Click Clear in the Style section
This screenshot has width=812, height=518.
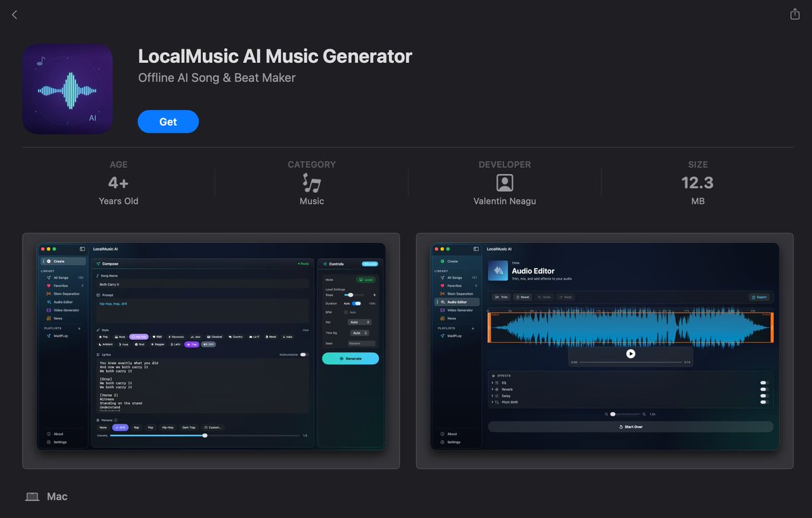(305, 330)
